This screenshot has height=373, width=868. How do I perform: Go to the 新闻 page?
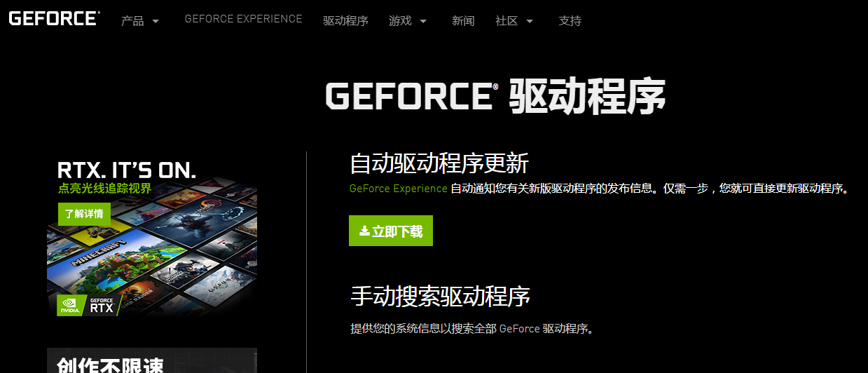pos(463,21)
